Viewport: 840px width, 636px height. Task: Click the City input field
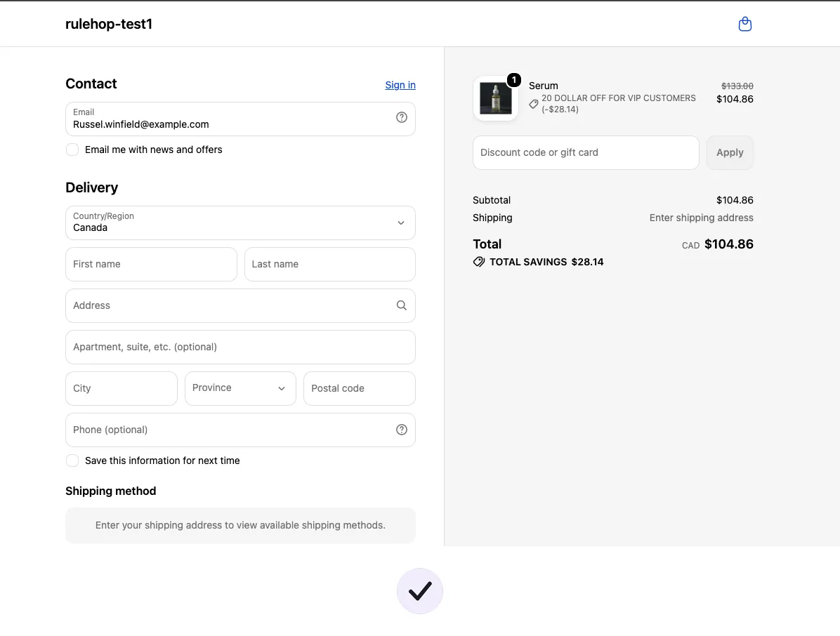pyautogui.click(x=122, y=388)
